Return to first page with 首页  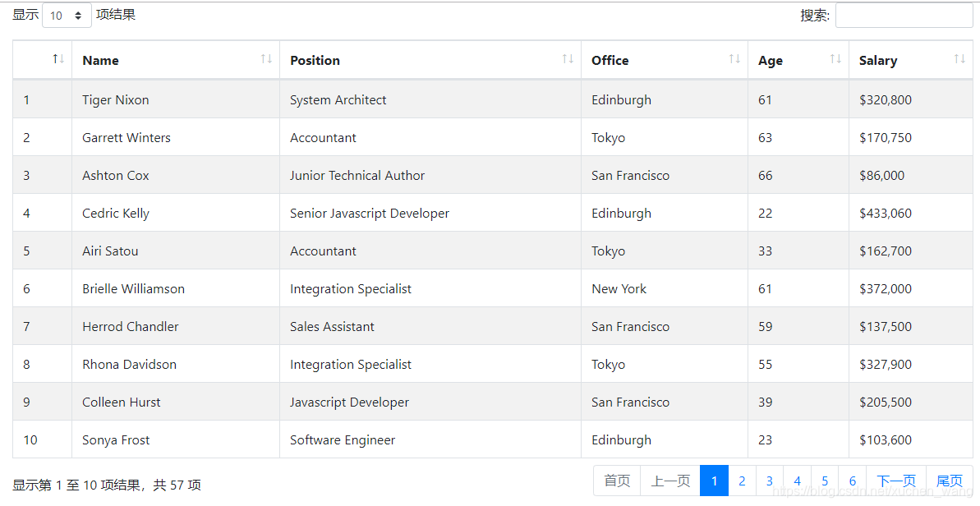(616, 481)
